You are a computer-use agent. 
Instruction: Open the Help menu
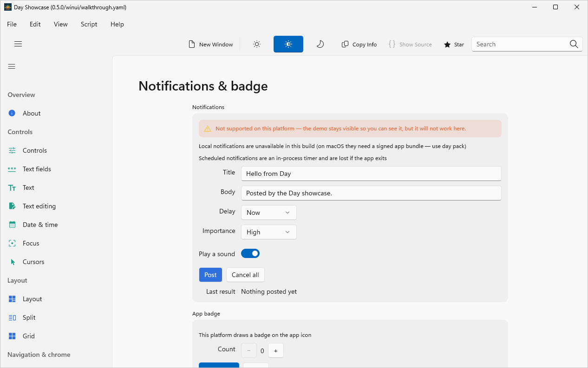(117, 24)
